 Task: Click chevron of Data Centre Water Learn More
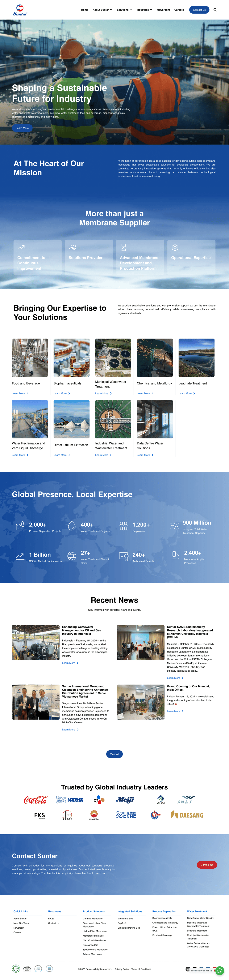tap(152, 455)
